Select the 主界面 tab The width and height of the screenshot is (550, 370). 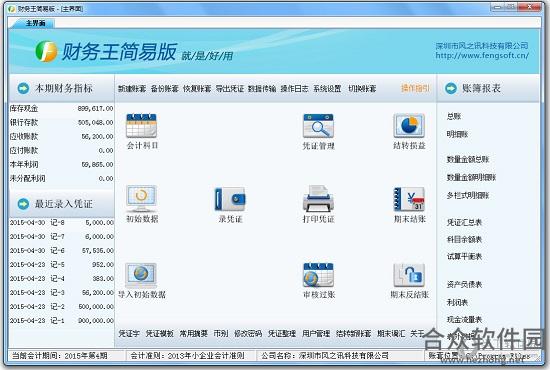(35, 23)
